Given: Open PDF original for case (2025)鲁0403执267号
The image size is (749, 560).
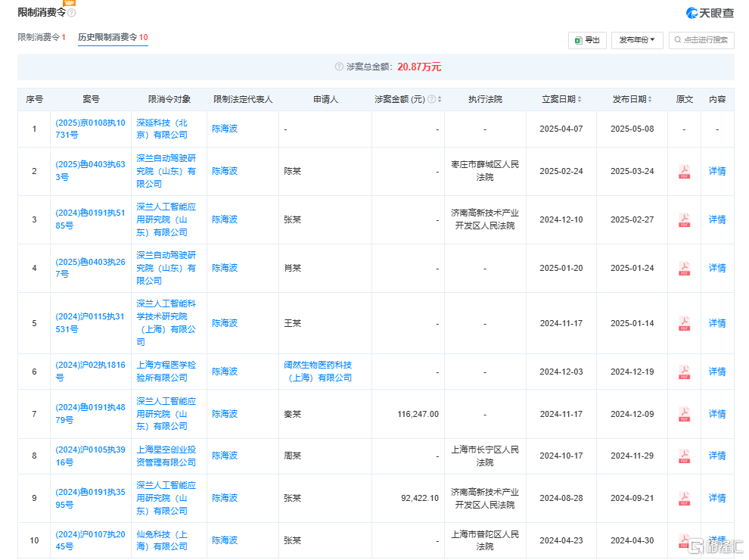Looking at the screenshot, I should 684,269.
